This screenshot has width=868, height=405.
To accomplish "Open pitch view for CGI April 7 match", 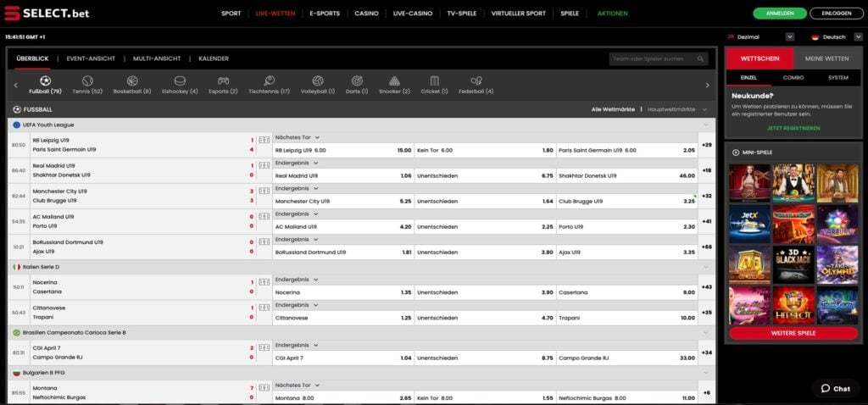I will coord(264,347).
